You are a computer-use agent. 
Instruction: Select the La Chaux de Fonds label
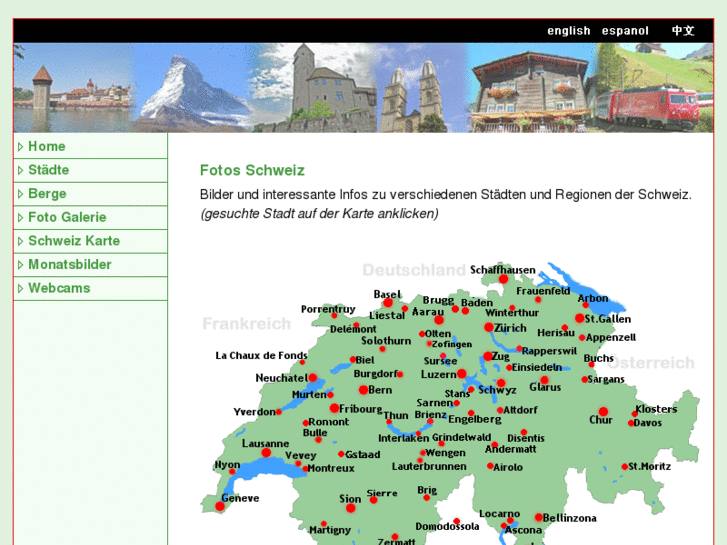(x=261, y=356)
